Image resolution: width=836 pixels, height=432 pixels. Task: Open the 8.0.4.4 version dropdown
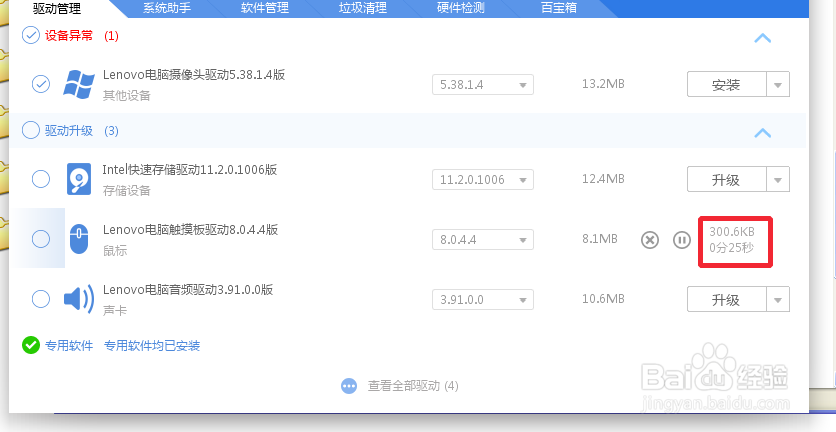[x=483, y=239]
